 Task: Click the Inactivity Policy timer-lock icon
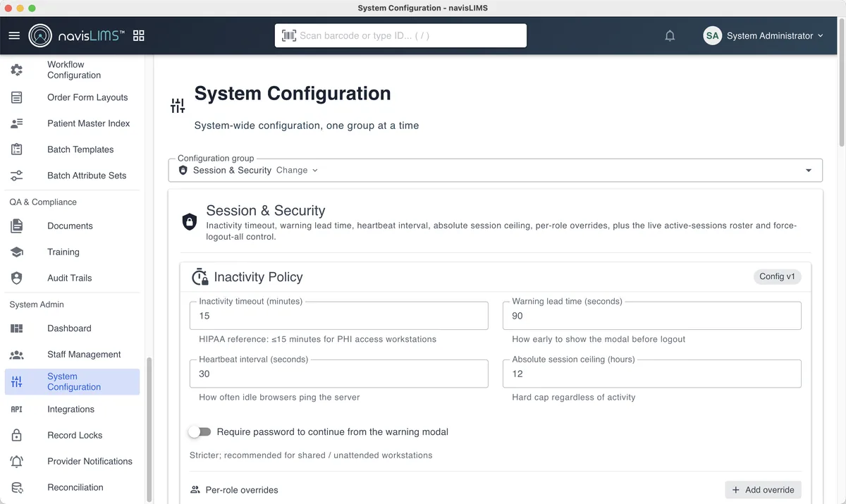[x=200, y=277]
